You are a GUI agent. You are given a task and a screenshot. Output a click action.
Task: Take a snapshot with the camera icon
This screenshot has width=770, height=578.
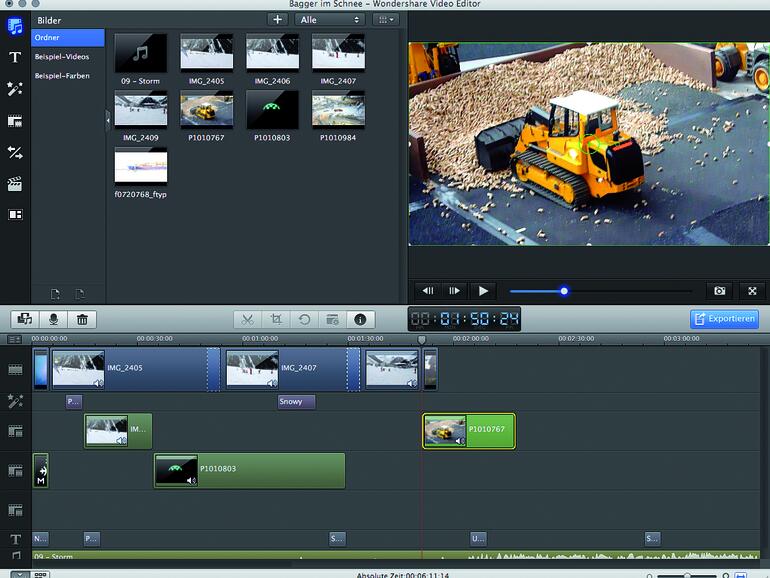tap(718, 291)
